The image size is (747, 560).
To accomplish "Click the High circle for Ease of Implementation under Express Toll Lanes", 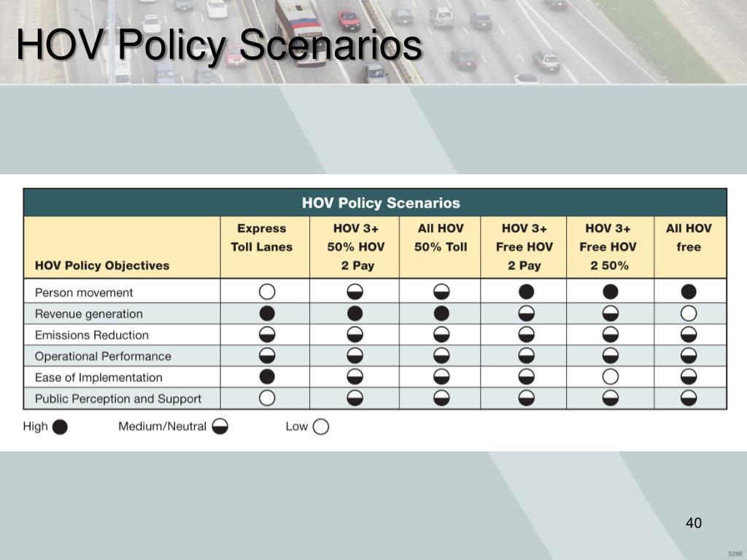I will [x=267, y=376].
